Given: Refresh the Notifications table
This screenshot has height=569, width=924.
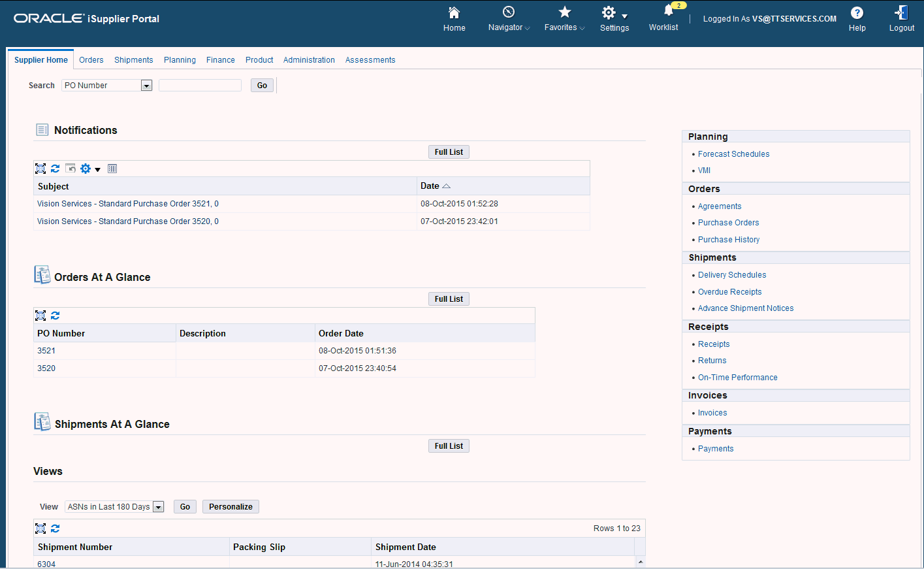Looking at the screenshot, I should pos(56,169).
